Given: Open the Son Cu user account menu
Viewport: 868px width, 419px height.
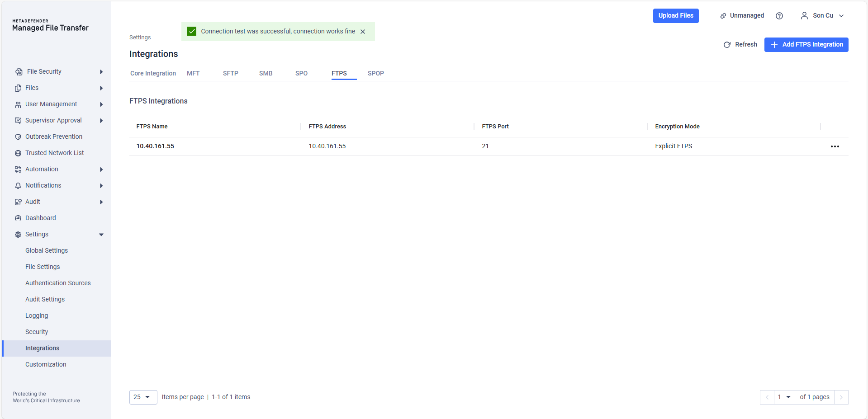Looking at the screenshot, I should tap(822, 16).
